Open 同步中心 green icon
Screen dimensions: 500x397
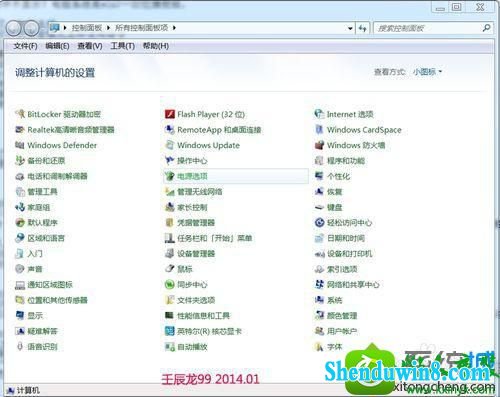coord(170,284)
